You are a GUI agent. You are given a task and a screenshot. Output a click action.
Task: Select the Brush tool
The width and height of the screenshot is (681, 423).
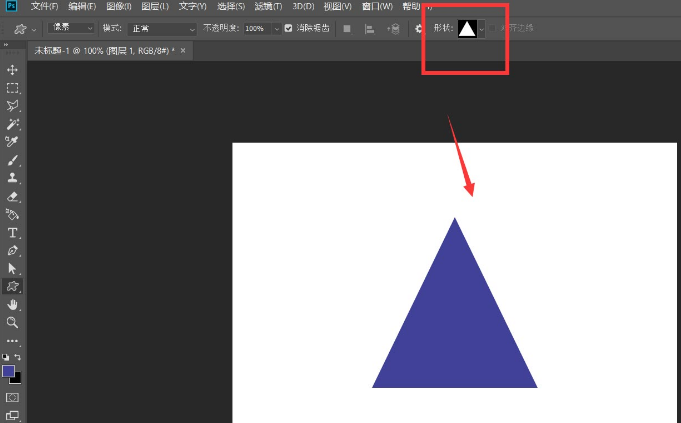(12, 160)
